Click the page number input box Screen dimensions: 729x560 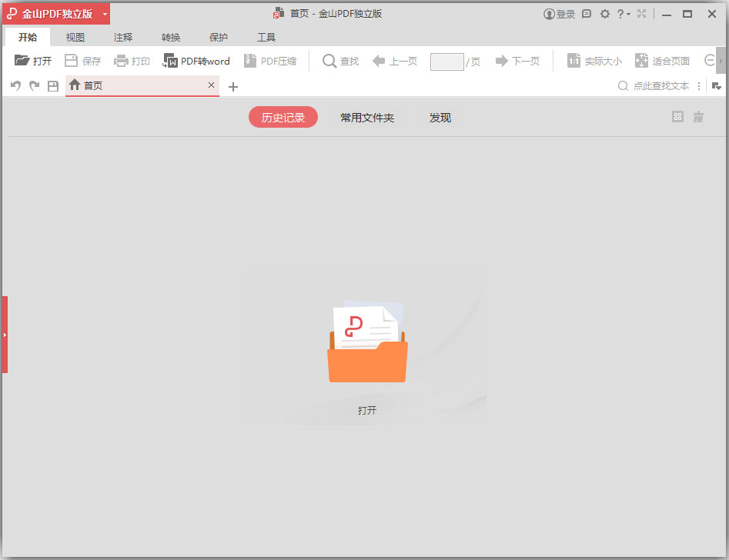point(446,62)
